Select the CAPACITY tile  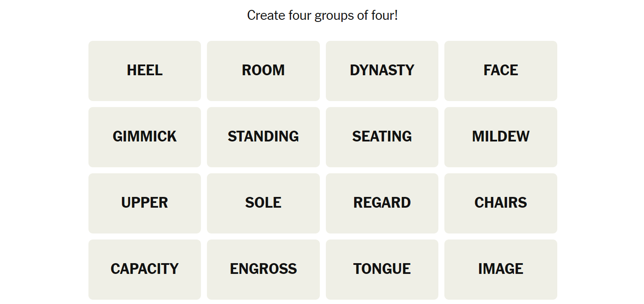[x=145, y=270]
